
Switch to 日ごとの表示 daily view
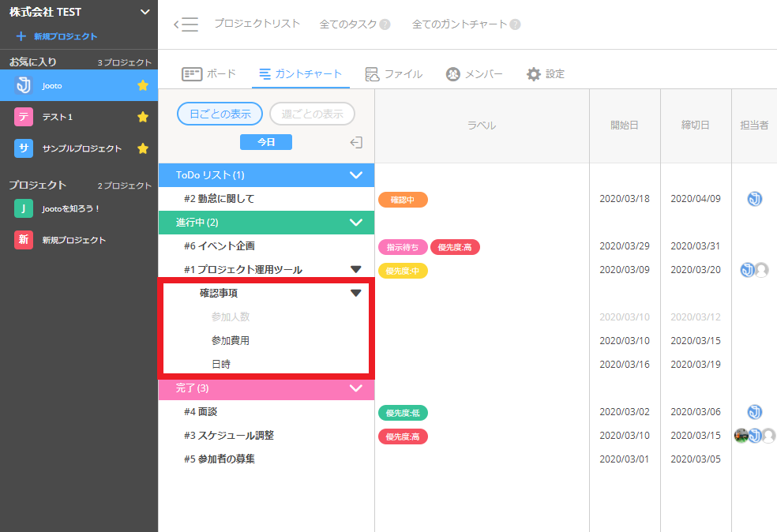220,114
